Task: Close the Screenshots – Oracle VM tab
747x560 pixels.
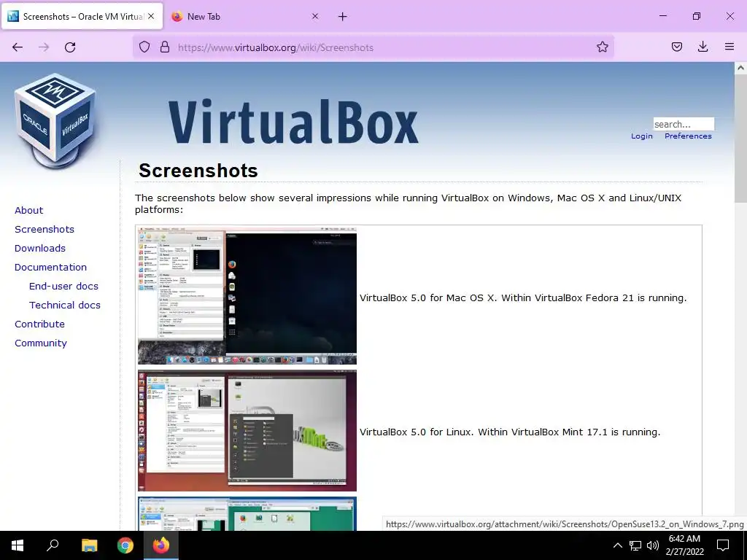Action: click(151, 16)
